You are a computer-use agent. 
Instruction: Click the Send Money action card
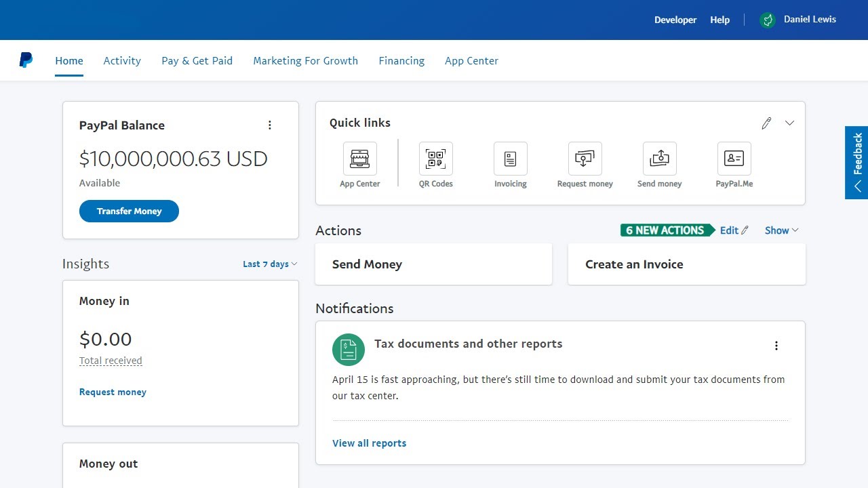[434, 264]
